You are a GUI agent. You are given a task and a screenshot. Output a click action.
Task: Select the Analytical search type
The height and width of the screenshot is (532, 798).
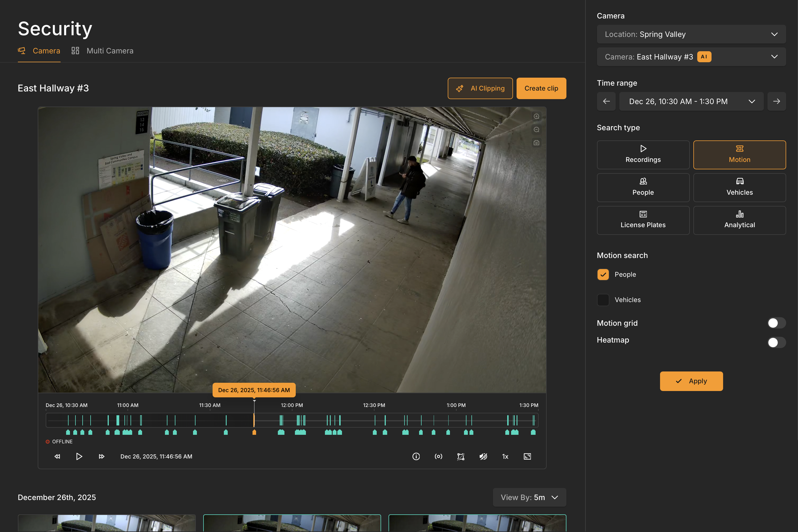point(739,220)
